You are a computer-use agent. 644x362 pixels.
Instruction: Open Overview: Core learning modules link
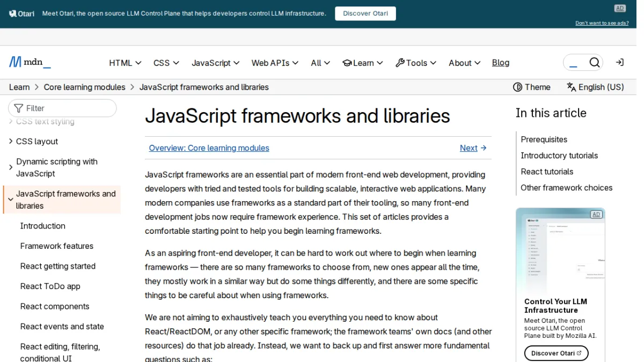(209, 148)
